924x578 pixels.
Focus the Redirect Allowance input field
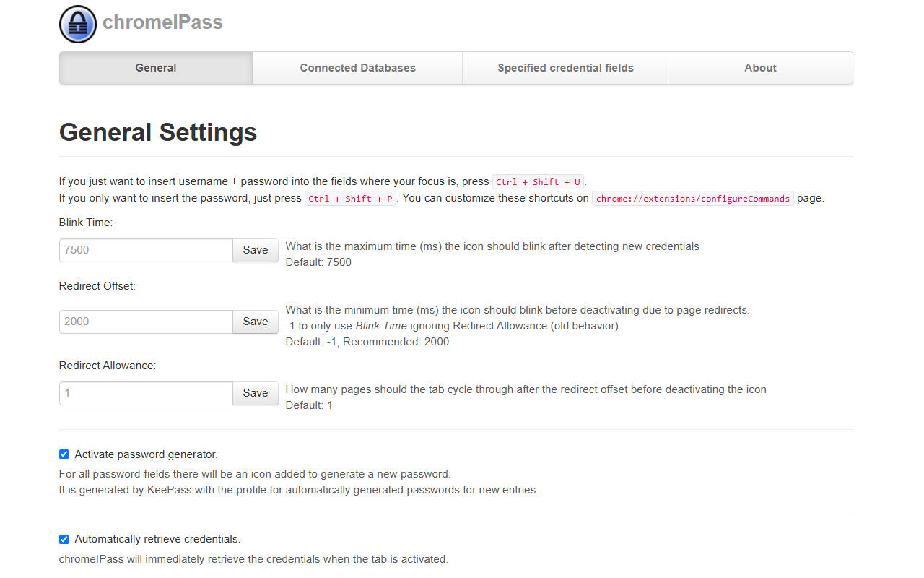click(145, 393)
